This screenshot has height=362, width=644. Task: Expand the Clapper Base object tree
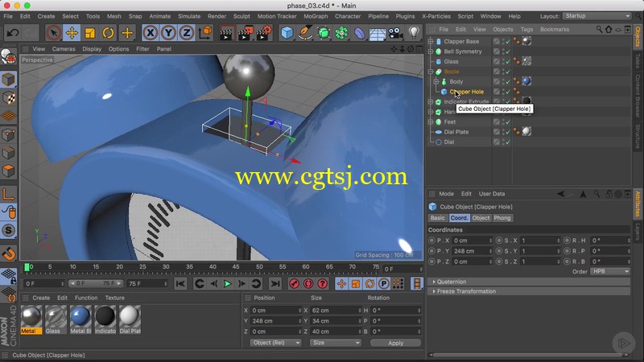pos(431,42)
